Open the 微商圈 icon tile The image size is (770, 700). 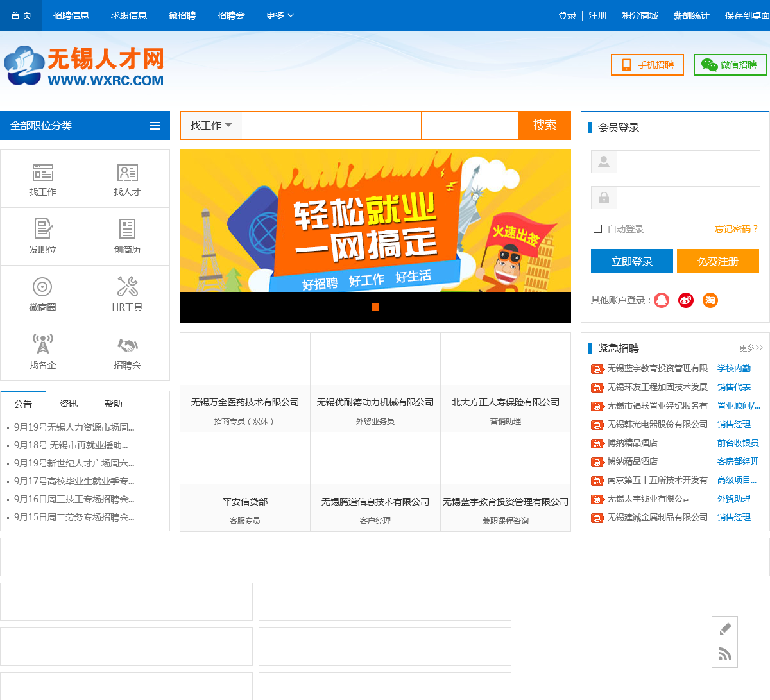click(42, 295)
